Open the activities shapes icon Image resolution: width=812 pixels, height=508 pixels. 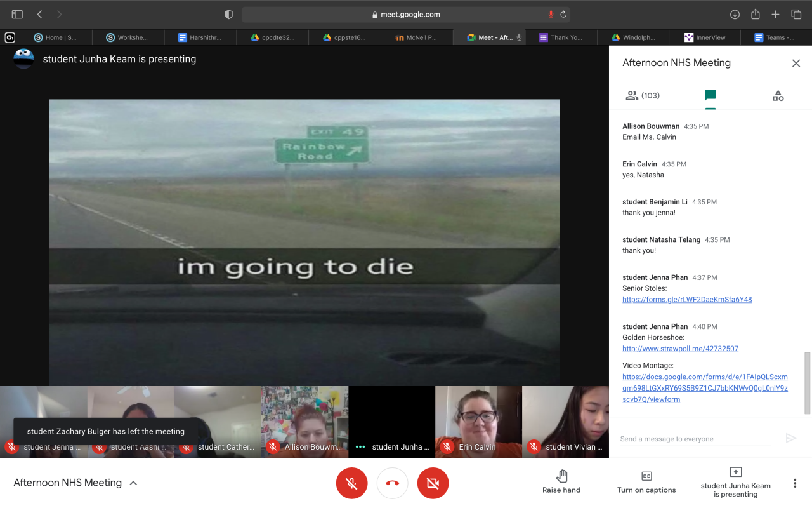tap(778, 96)
